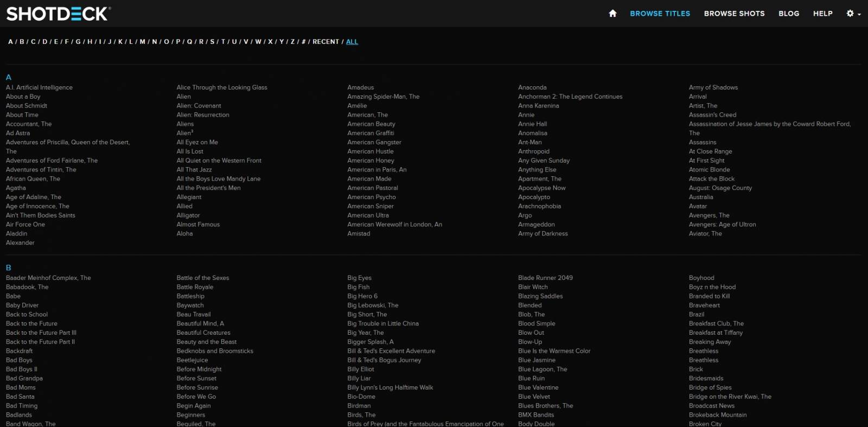Go to Browse Shots page
This screenshot has width=868, height=427.
(734, 14)
